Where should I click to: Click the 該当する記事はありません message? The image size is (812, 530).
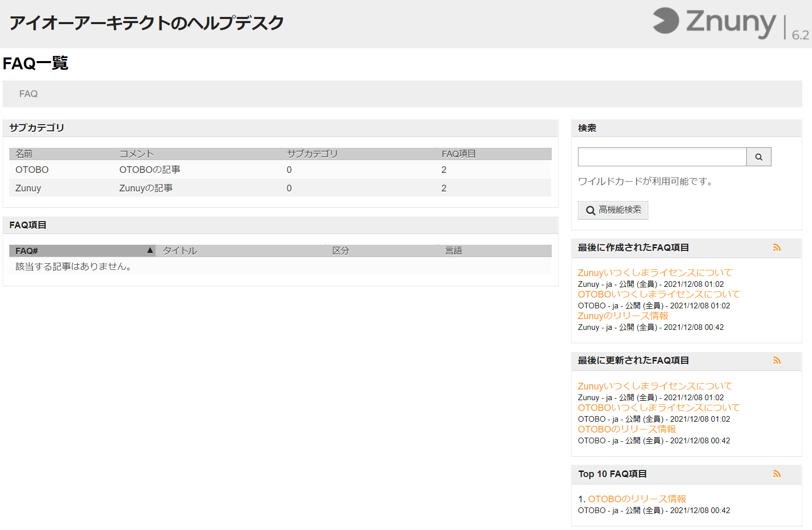74,267
